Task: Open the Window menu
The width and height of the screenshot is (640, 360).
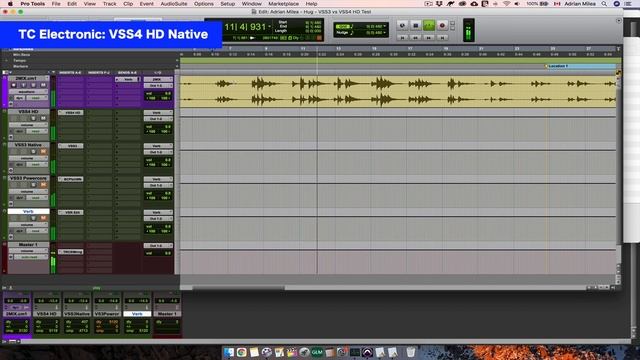Action: (251, 4)
